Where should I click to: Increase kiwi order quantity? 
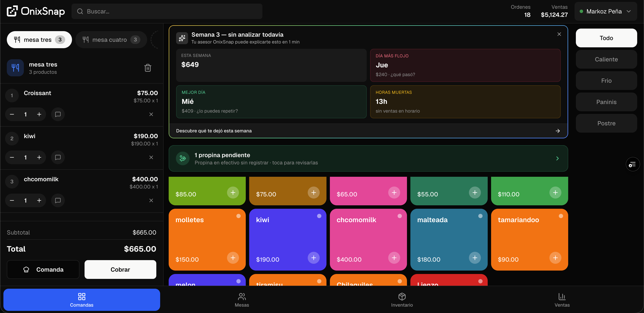(x=39, y=157)
